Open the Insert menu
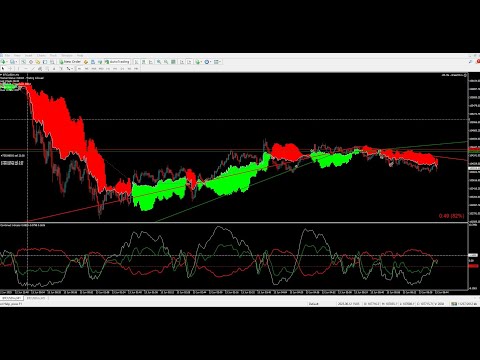Screen dimensions: 480x360 point(29,55)
